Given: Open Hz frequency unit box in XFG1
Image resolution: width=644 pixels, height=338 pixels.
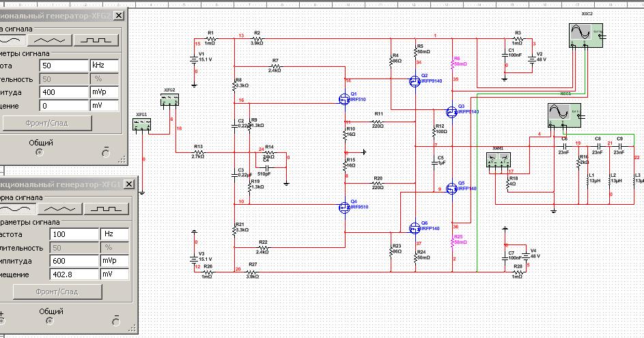Looking at the screenshot, I should coord(115,234).
